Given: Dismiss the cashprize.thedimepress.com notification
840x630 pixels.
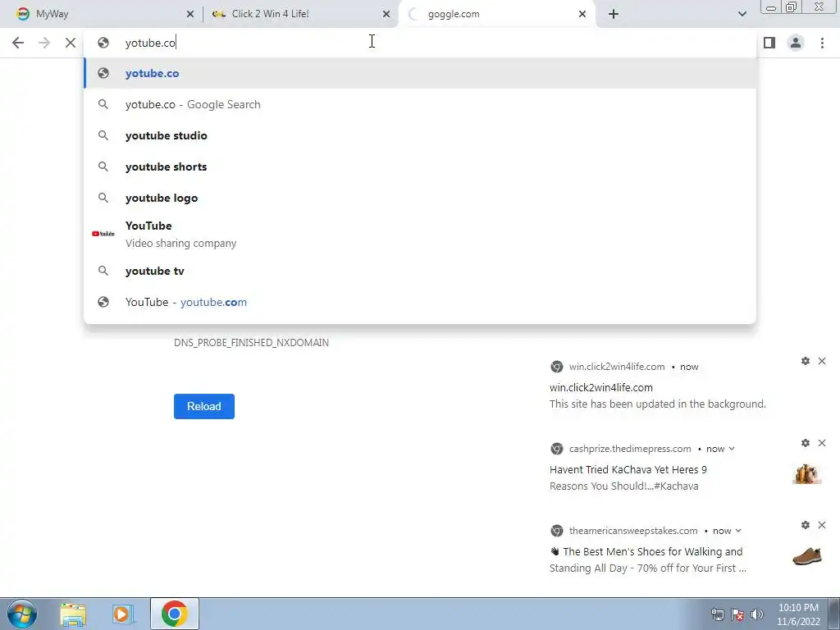Looking at the screenshot, I should point(822,443).
